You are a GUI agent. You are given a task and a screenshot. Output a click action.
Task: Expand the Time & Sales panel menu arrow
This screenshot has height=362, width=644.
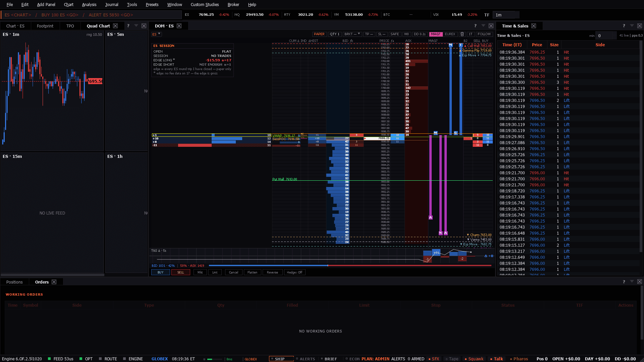[632, 26]
